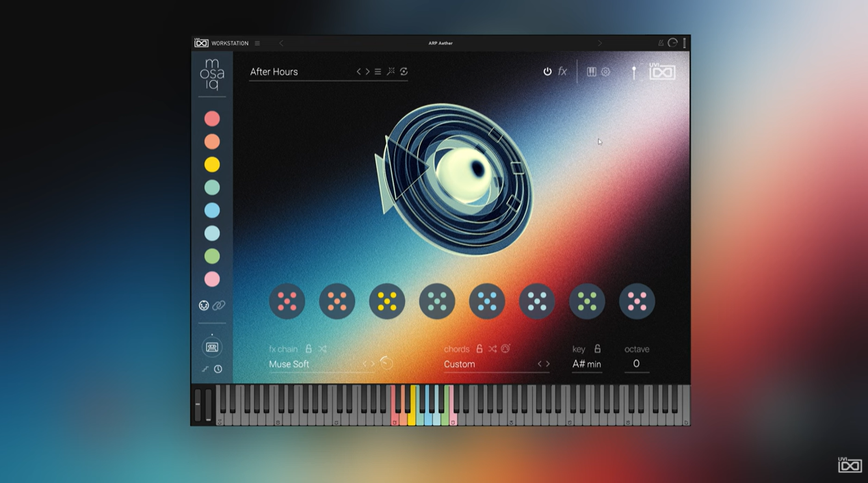The image size is (868, 483).
Task: Open the settings gear
Action: (605, 71)
